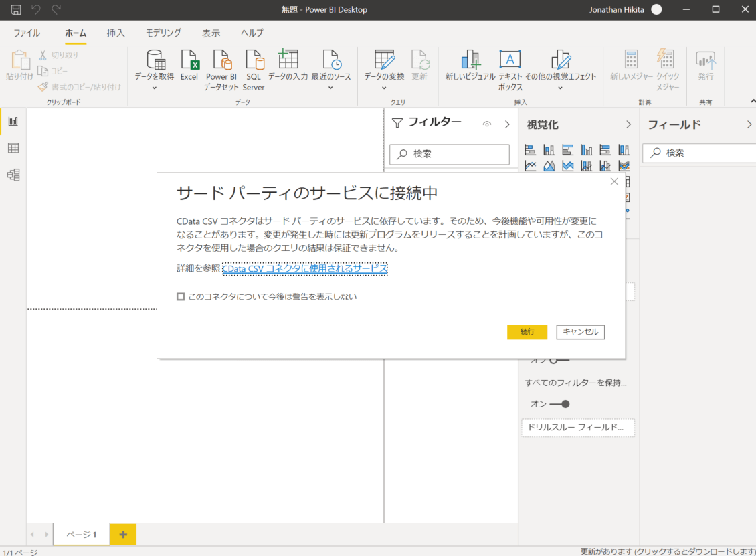This screenshot has height=556, width=756.
Task: Check このコネクタについて今後は警告を表示しない checkbox
Action: (x=181, y=296)
